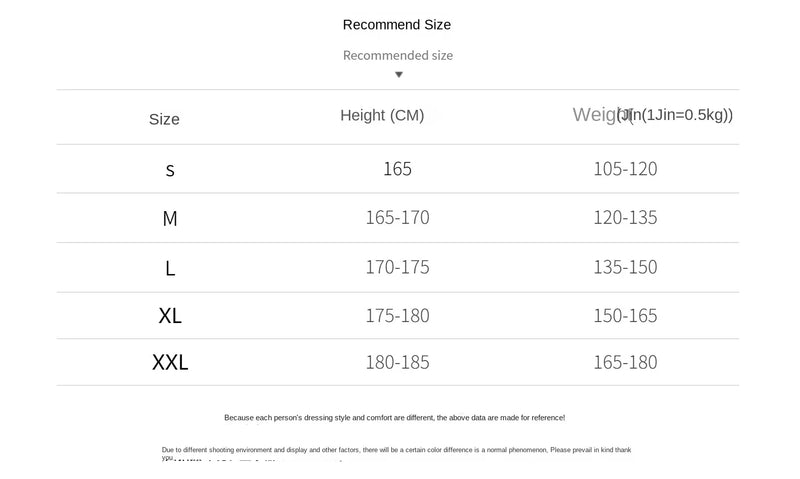Click the dressing style reference note
800x479 pixels.
pos(394,418)
